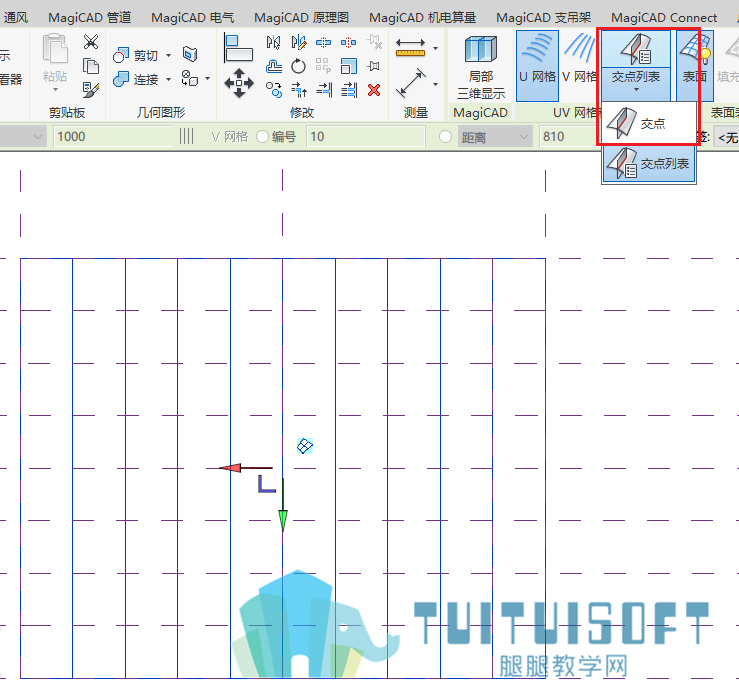Choose 交点 from the dropdown menu

coord(649,123)
